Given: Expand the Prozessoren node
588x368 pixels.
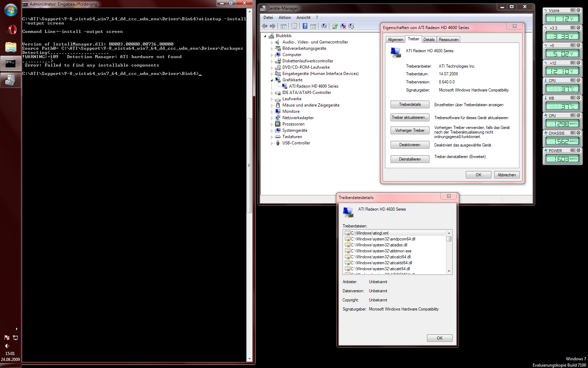Looking at the screenshot, I should pos(272,124).
